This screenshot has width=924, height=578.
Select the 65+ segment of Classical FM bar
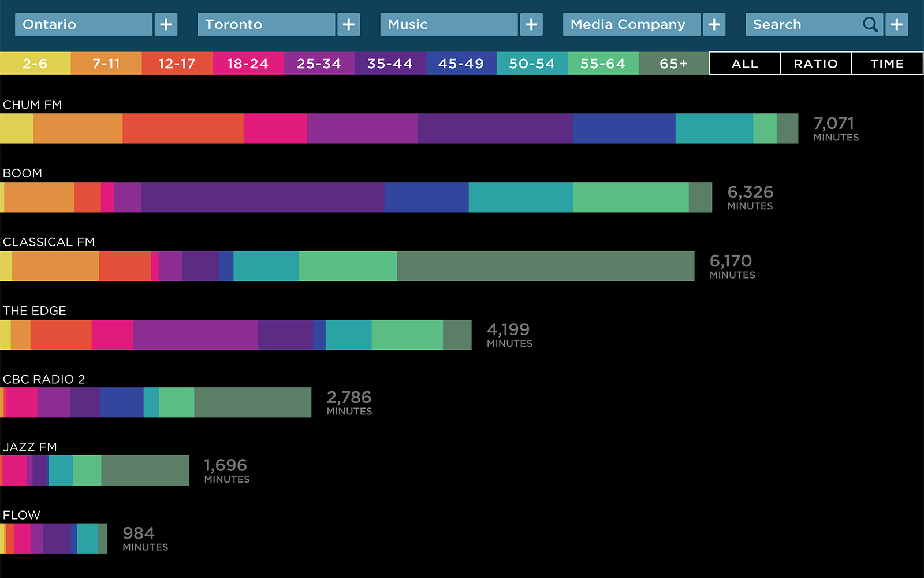(x=545, y=266)
